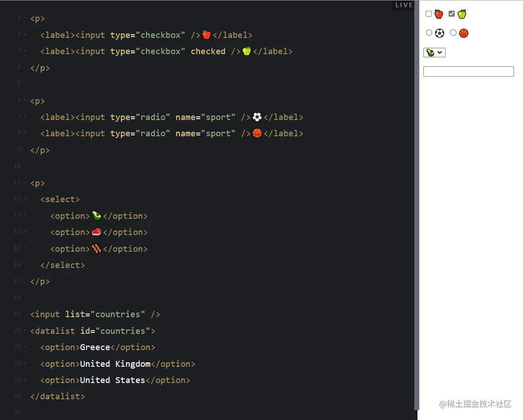Viewport: 523px width, 420px height.
Task: Toggle fold arrow at line 7
Action: (25, 117)
